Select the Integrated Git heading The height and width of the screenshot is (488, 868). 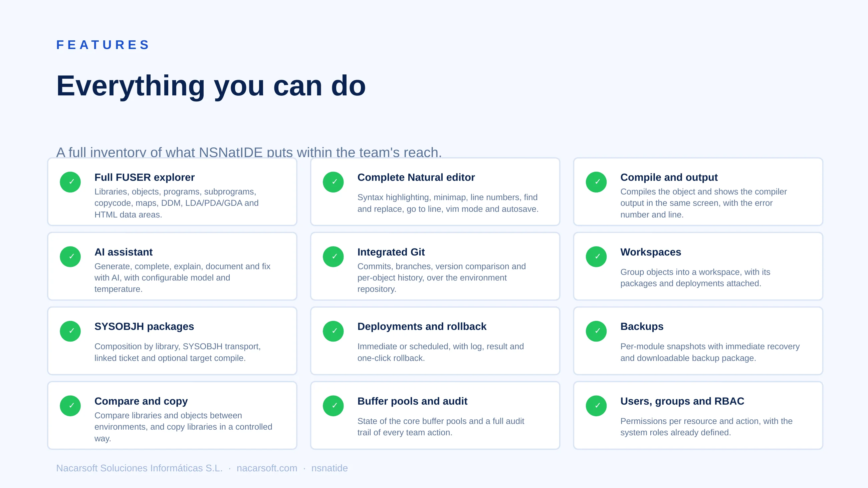pyautogui.click(x=391, y=252)
